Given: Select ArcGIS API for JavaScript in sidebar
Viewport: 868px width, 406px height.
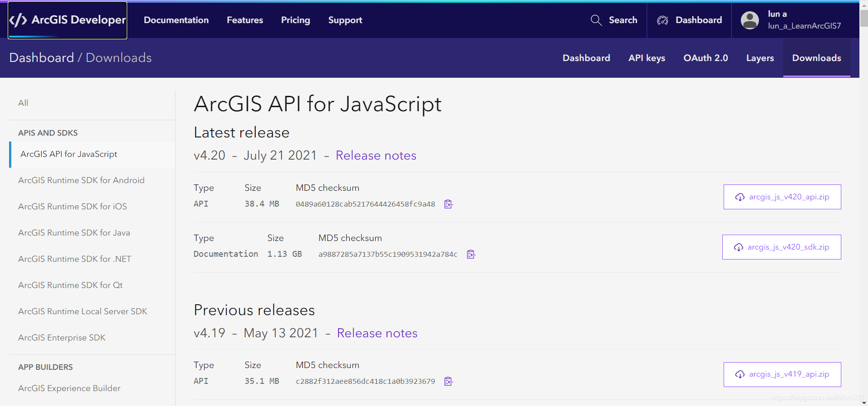Looking at the screenshot, I should [92, 154].
